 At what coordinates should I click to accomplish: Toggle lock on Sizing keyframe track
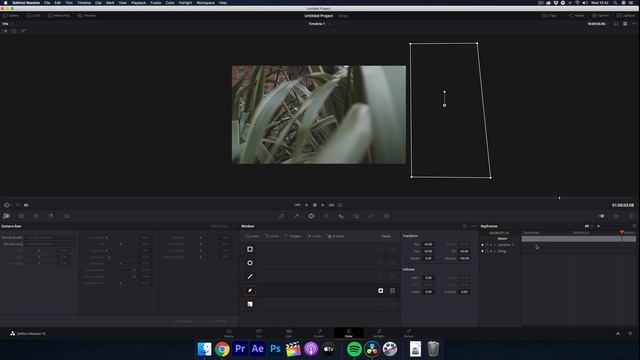[x=487, y=251]
